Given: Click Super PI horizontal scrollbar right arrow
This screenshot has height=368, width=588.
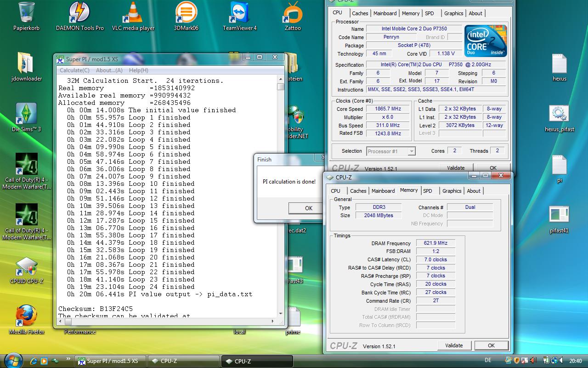Looking at the screenshot, I should click(x=273, y=322).
